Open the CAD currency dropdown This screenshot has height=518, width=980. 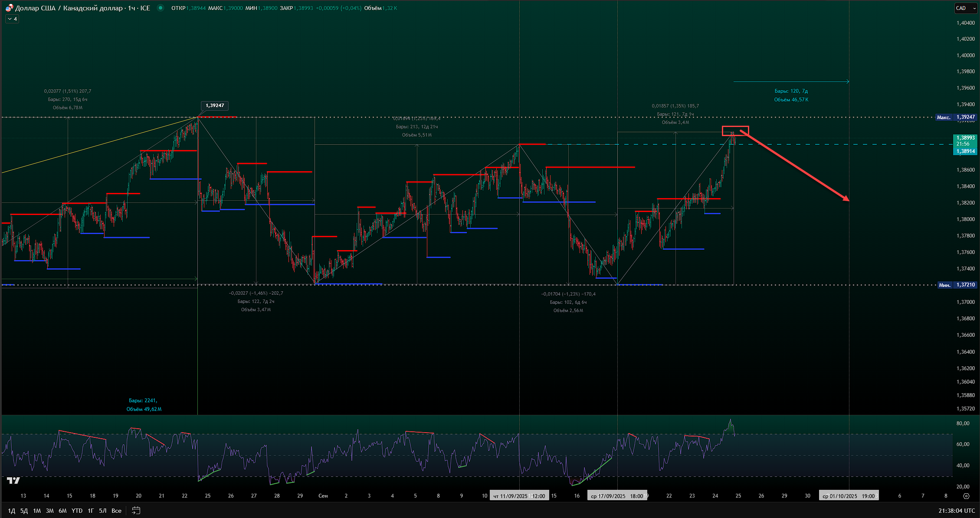[x=965, y=8]
